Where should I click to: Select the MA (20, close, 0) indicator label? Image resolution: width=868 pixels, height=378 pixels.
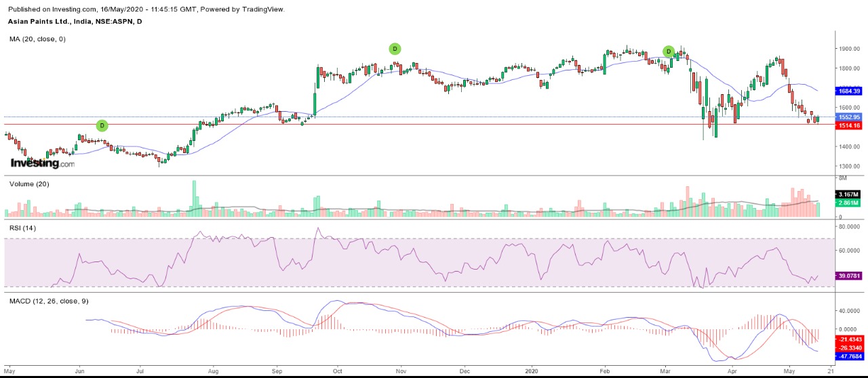point(37,39)
